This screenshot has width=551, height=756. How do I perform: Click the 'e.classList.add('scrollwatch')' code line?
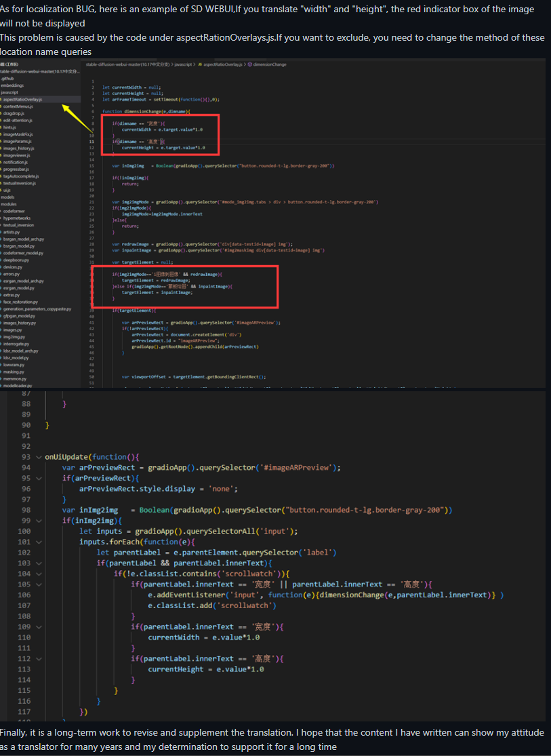(212, 605)
